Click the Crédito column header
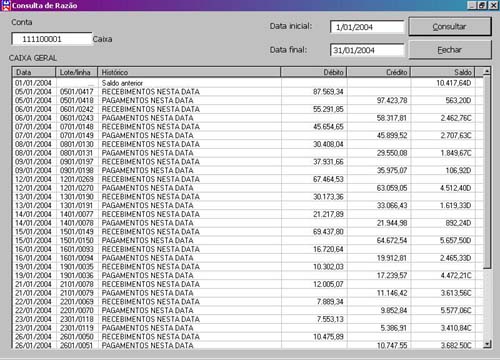Image resolution: width=500 pixels, height=360 pixels. click(x=379, y=72)
